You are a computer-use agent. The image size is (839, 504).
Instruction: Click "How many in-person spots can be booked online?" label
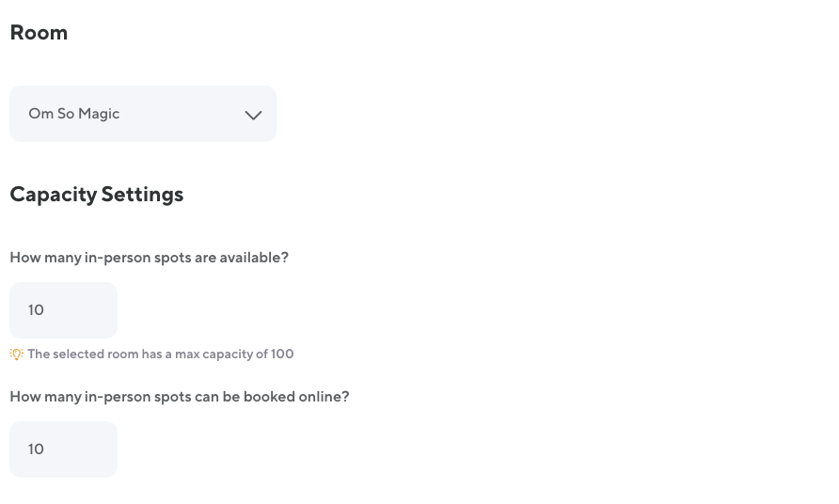tap(179, 397)
